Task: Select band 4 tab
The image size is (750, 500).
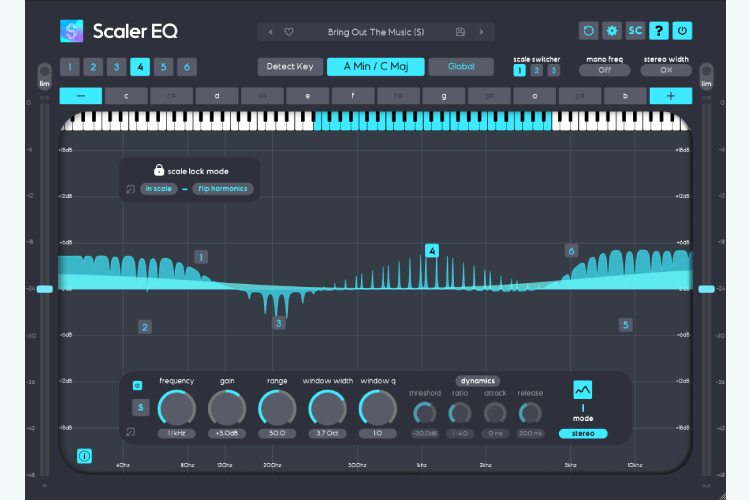Action: pos(140,67)
